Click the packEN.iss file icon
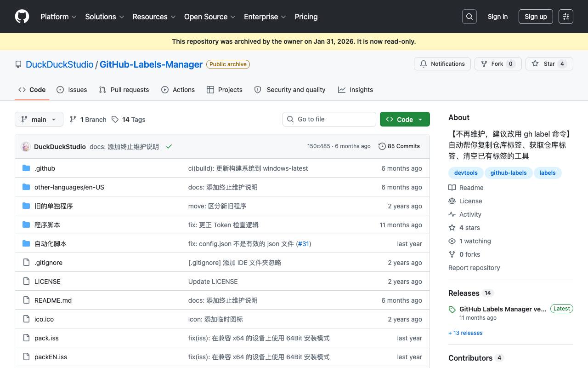 26,357
